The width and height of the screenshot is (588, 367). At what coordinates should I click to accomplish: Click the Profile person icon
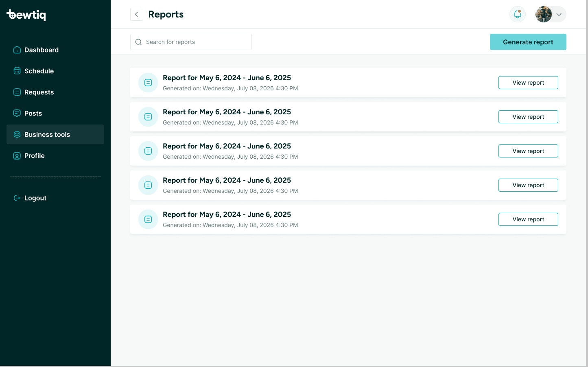17,156
